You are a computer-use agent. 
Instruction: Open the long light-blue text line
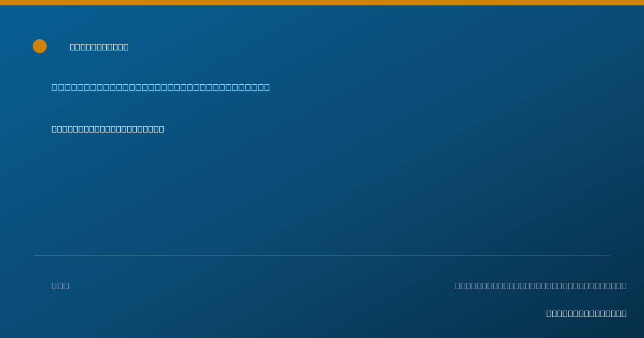[x=160, y=87]
